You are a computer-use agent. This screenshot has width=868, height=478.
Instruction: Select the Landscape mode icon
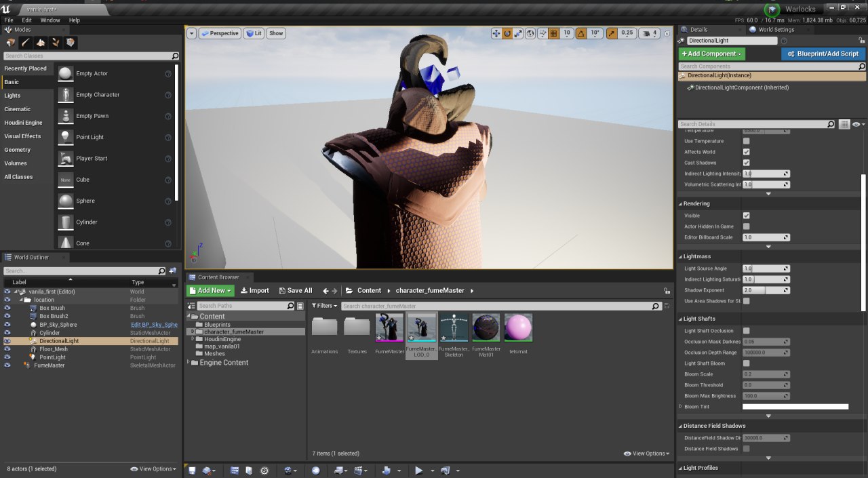(41, 43)
